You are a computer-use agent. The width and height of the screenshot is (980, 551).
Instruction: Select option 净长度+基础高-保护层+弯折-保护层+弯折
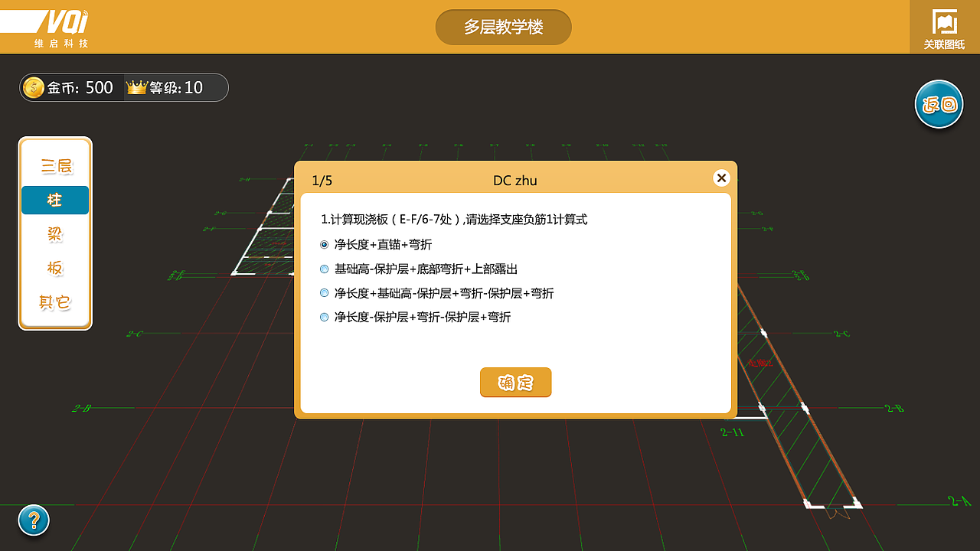tap(436, 293)
